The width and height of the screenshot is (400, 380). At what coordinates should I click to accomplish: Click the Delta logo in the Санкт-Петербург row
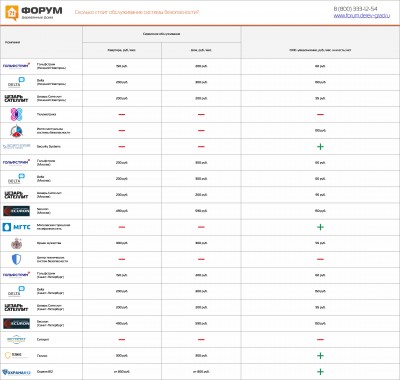[x=16, y=291]
